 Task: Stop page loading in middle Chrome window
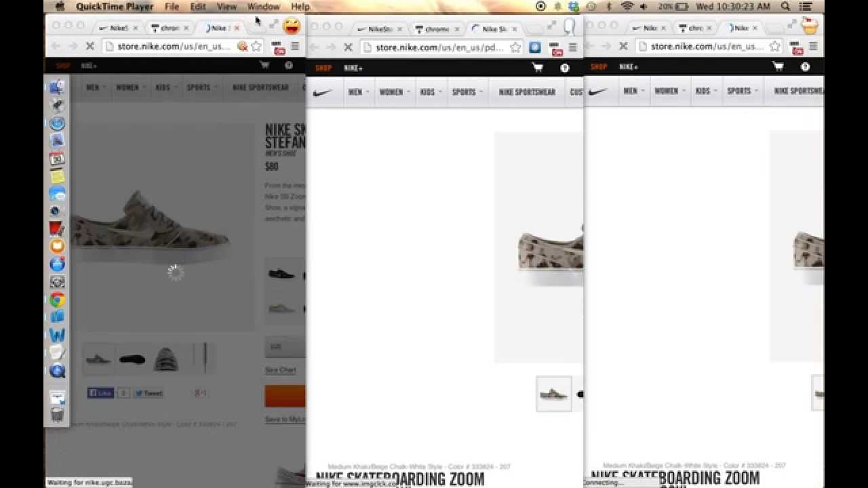(348, 47)
